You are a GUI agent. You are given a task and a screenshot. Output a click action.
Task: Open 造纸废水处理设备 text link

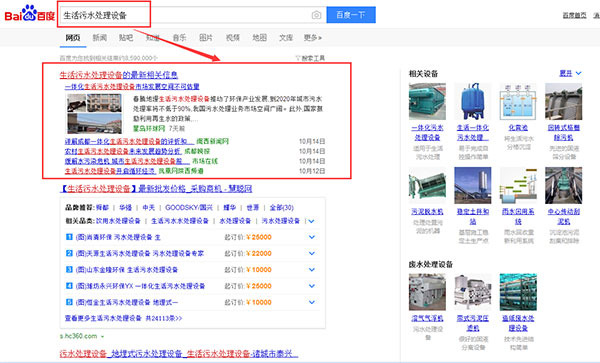tap(518, 323)
